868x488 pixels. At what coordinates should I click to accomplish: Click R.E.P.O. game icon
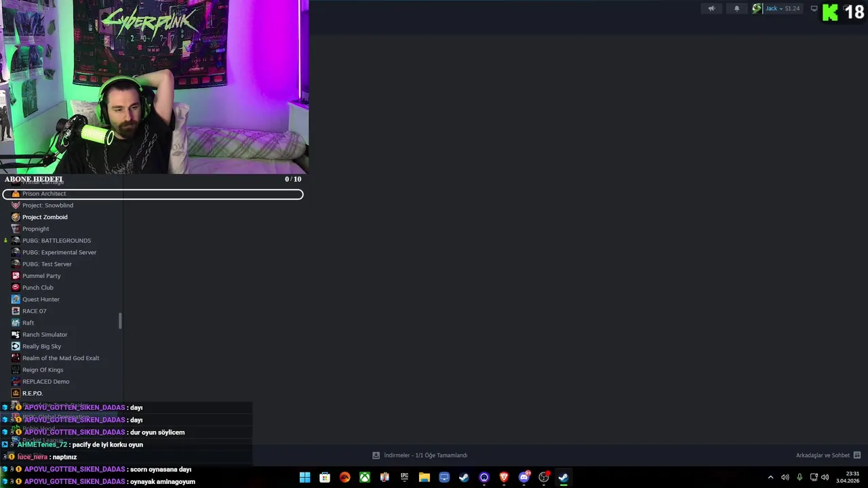click(x=16, y=393)
